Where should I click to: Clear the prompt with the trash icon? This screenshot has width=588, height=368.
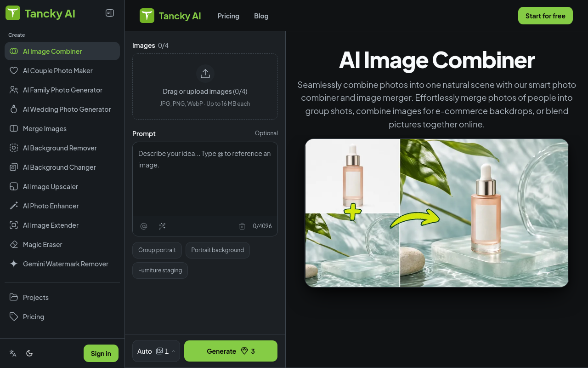[x=242, y=226]
